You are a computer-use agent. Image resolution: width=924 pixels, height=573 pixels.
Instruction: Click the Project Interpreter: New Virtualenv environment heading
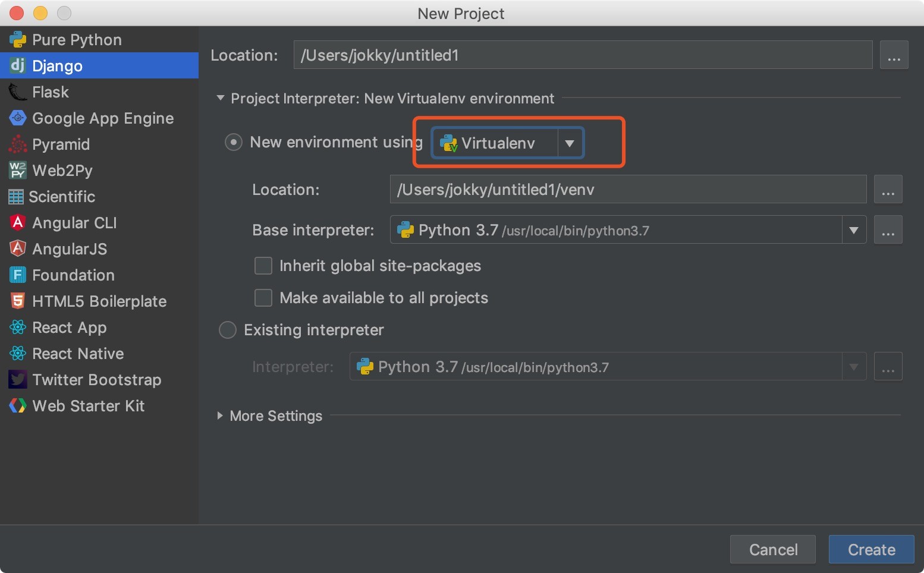pyautogui.click(x=392, y=98)
